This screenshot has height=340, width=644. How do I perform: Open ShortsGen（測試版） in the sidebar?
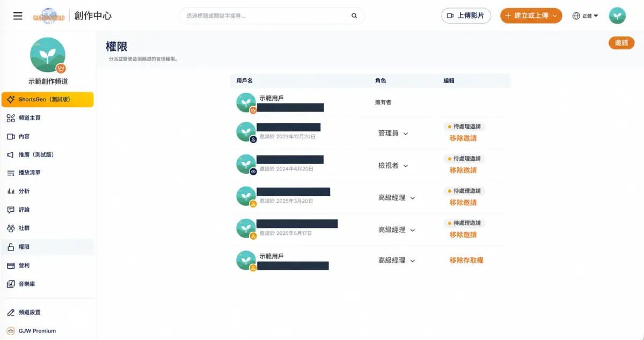click(x=48, y=99)
